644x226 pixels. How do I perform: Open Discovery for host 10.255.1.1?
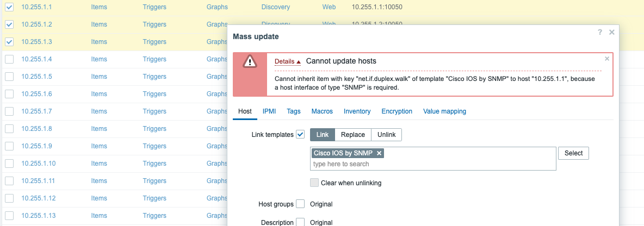(x=276, y=7)
